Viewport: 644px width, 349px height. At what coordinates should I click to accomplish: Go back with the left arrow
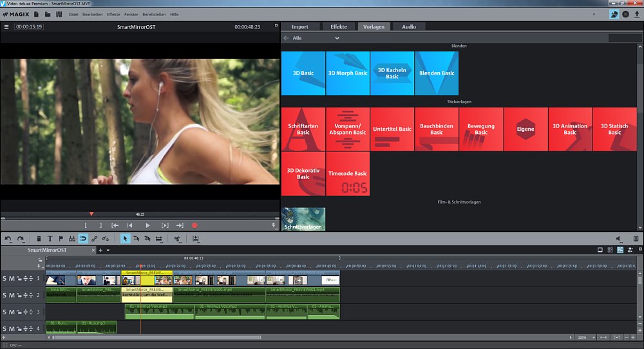287,38
